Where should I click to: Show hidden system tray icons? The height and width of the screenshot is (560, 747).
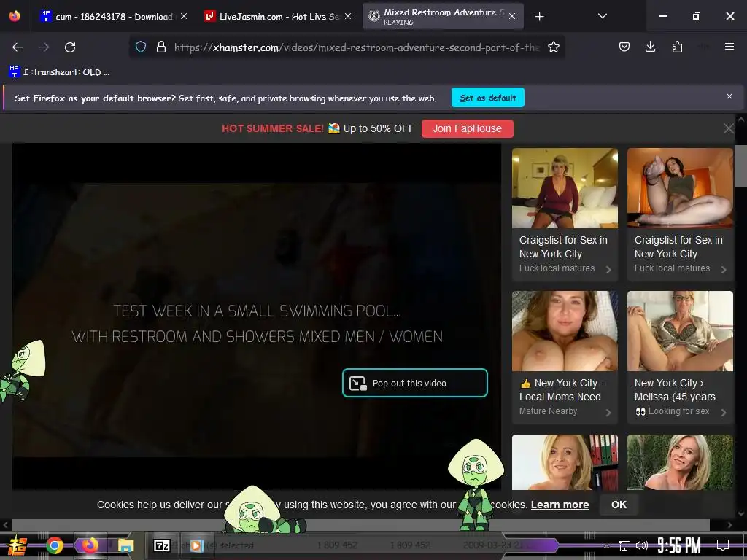pos(606,545)
